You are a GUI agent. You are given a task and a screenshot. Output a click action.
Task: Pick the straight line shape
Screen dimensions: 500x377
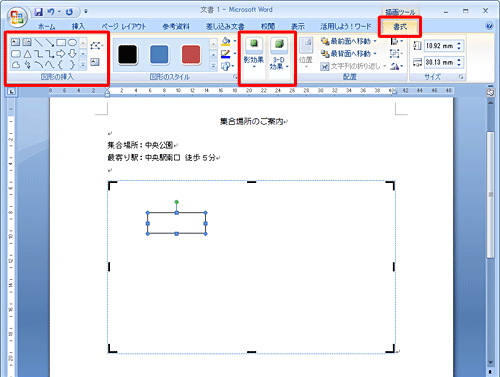[39, 42]
